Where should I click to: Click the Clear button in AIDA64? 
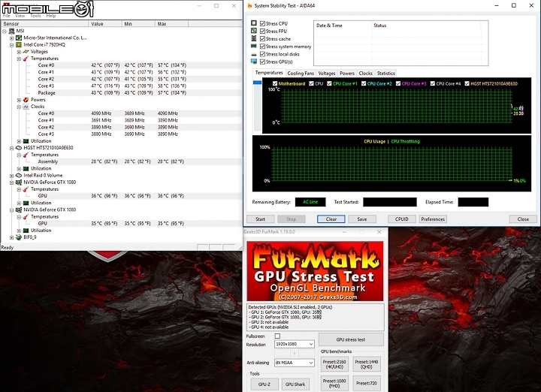[331, 219]
